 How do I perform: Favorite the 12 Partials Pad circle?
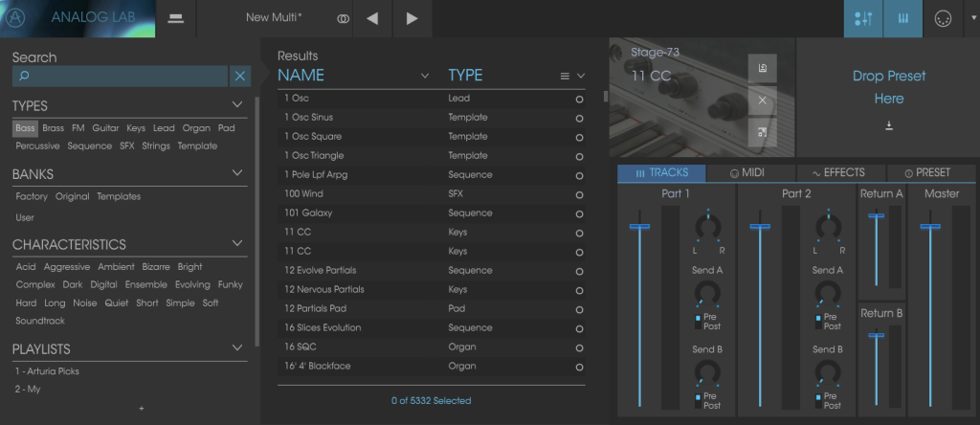pyautogui.click(x=579, y=309)
